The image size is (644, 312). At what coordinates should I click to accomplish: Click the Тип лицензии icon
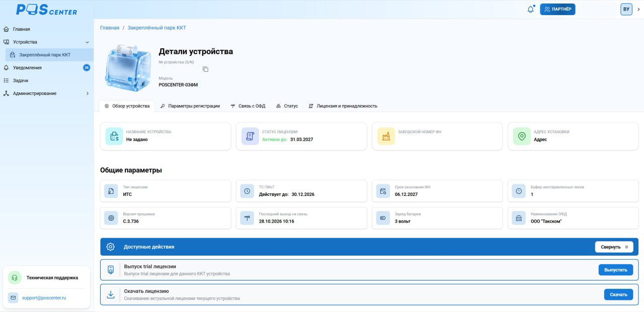[111, 191]
